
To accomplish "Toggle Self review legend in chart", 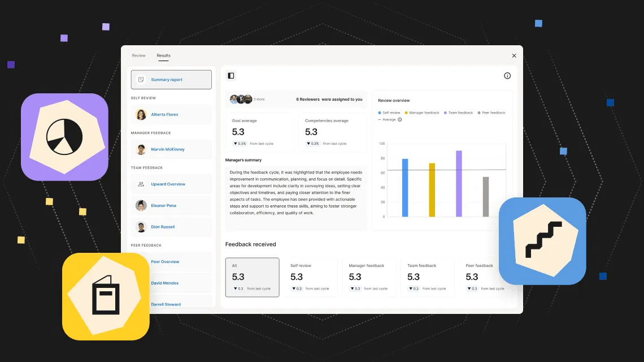I will [389, 113].
